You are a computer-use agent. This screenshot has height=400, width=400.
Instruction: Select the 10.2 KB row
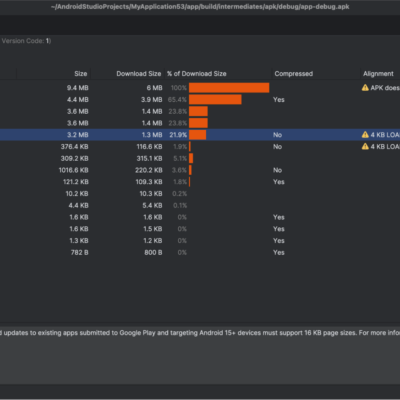point(200,194)
